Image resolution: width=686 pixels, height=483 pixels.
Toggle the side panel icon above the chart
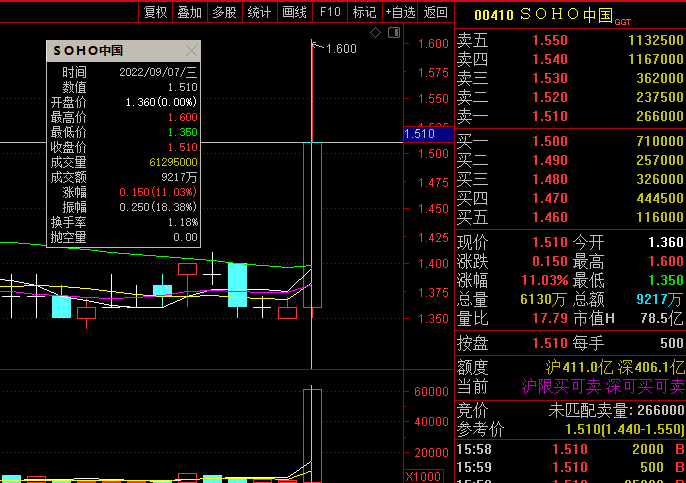click(393, 33)
